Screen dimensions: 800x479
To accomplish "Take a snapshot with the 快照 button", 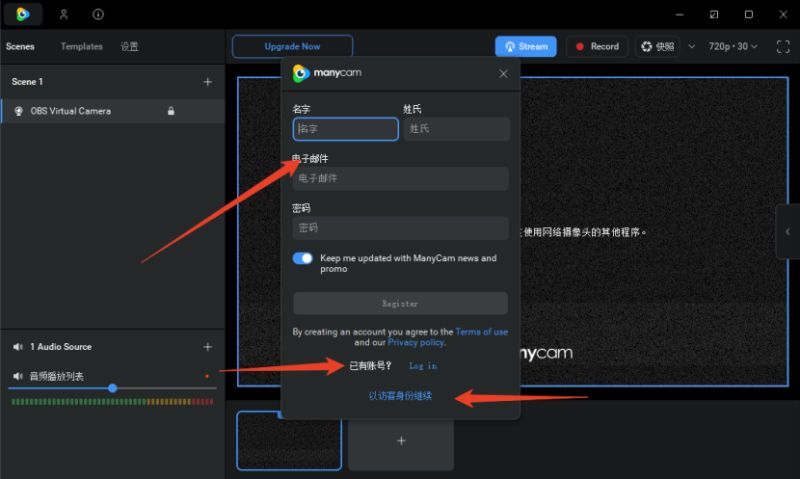I will click(658, 46).
